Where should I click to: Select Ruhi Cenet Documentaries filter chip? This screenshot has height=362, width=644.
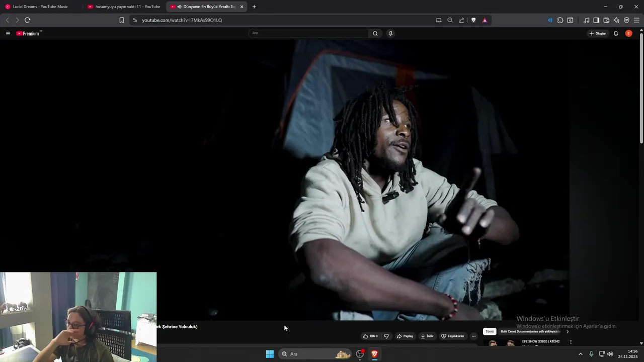tap(530, 332)
